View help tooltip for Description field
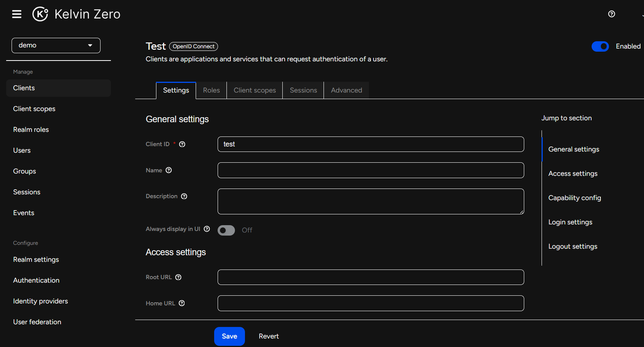Screen dimensions: 644x347 pyautogui.click(x=184, y=196)
